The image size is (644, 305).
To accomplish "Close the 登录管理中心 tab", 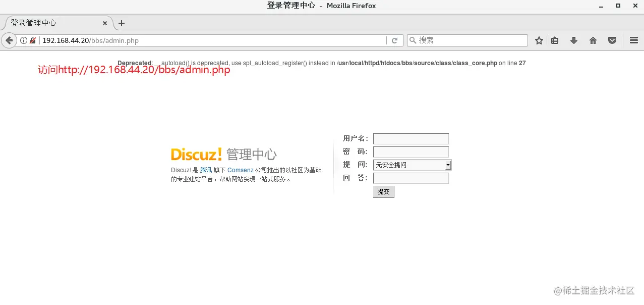I will point(105,23).
